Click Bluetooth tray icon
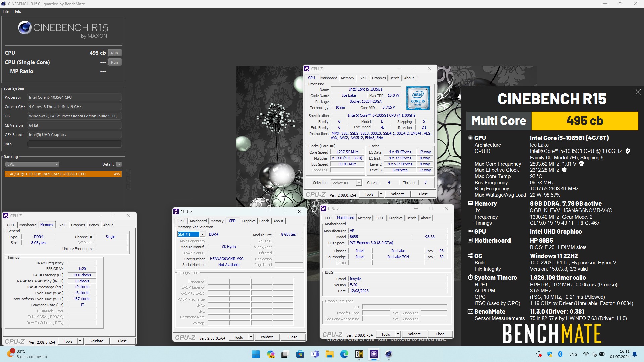Viewport: 644px width, 362px height. click(x=560, y=354)
